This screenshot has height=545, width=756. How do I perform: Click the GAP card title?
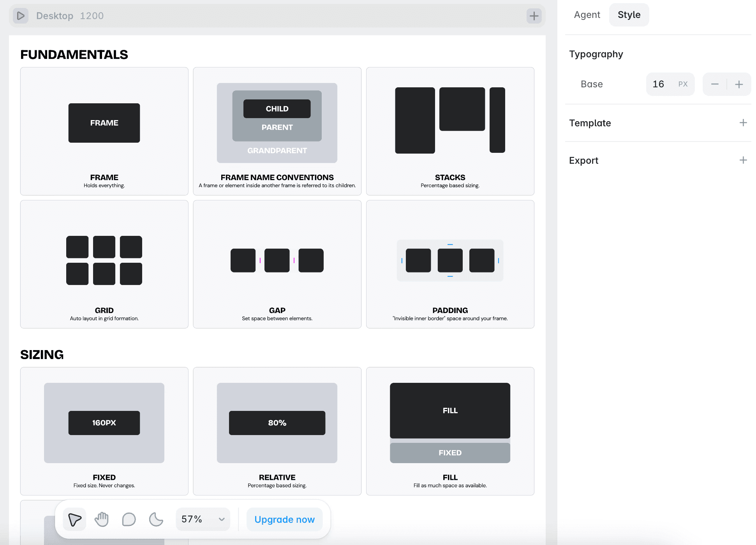(x=277, y=310)
